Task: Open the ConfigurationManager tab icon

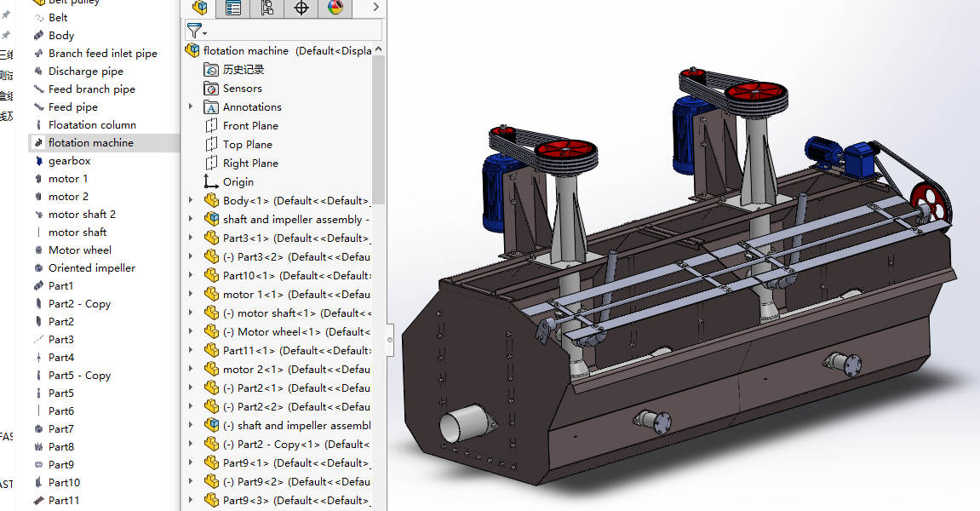Action: pos(267,8)
